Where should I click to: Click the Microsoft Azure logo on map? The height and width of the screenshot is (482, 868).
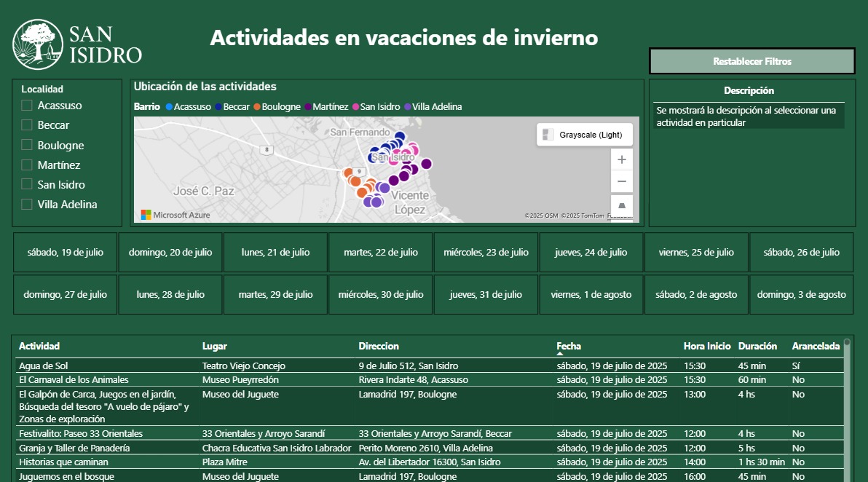(175, 215)
